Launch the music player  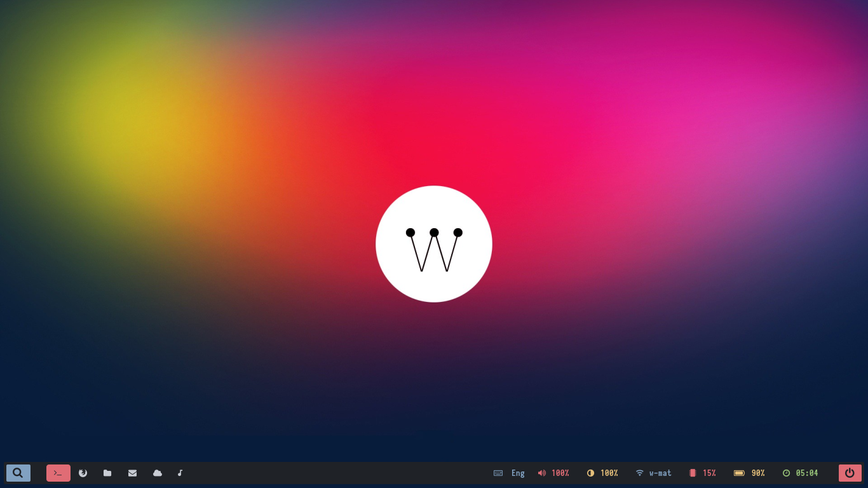pos(180,473)
